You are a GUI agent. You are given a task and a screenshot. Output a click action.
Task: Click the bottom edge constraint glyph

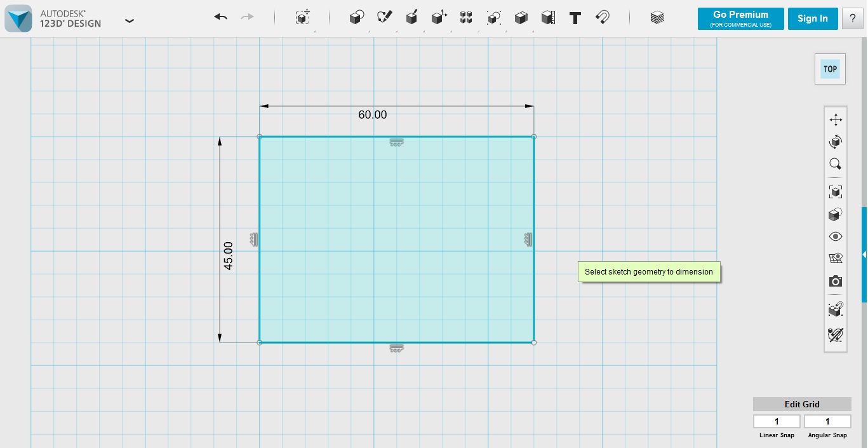397,348
